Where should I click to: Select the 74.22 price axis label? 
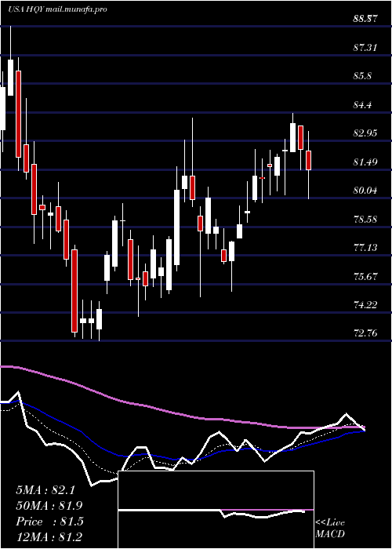[365, 305]
